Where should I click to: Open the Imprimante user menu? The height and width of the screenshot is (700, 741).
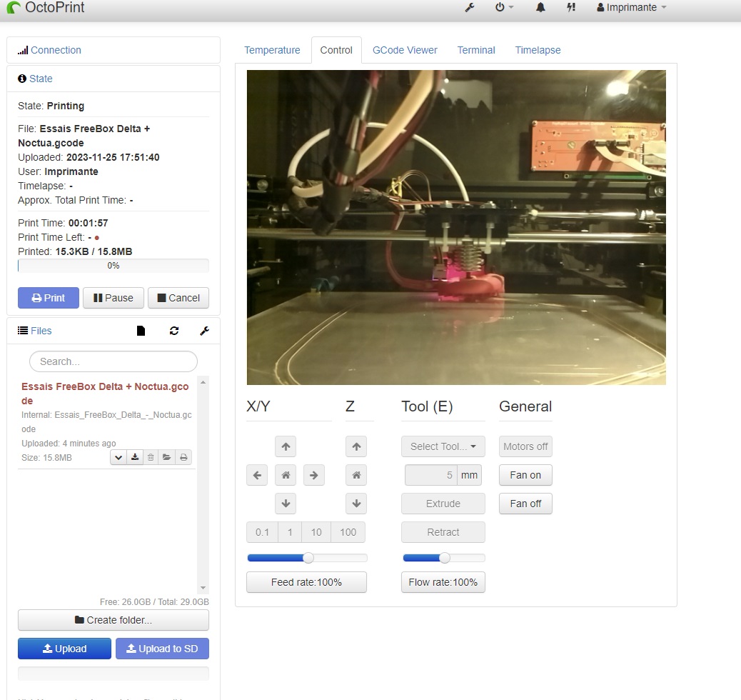(x=631, y=8)
